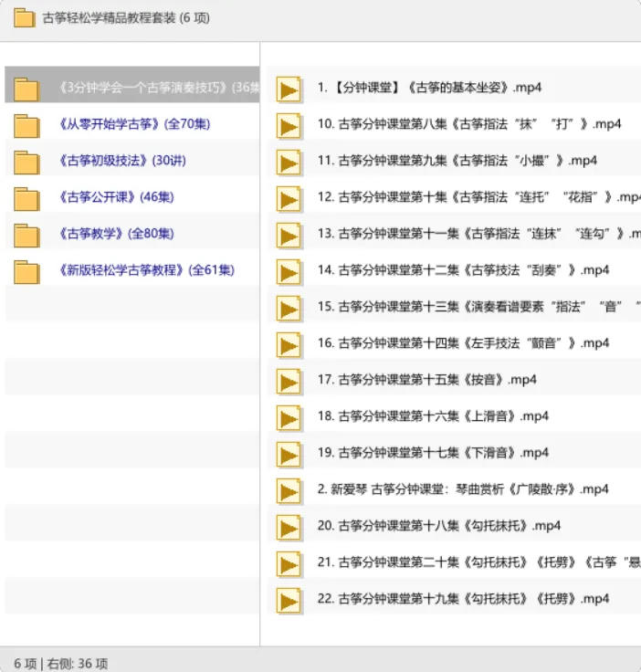Select file name 16. 古筝分钟课堂第十四集
The height and width of the screenshot is (672, 641).
point(463,343)
